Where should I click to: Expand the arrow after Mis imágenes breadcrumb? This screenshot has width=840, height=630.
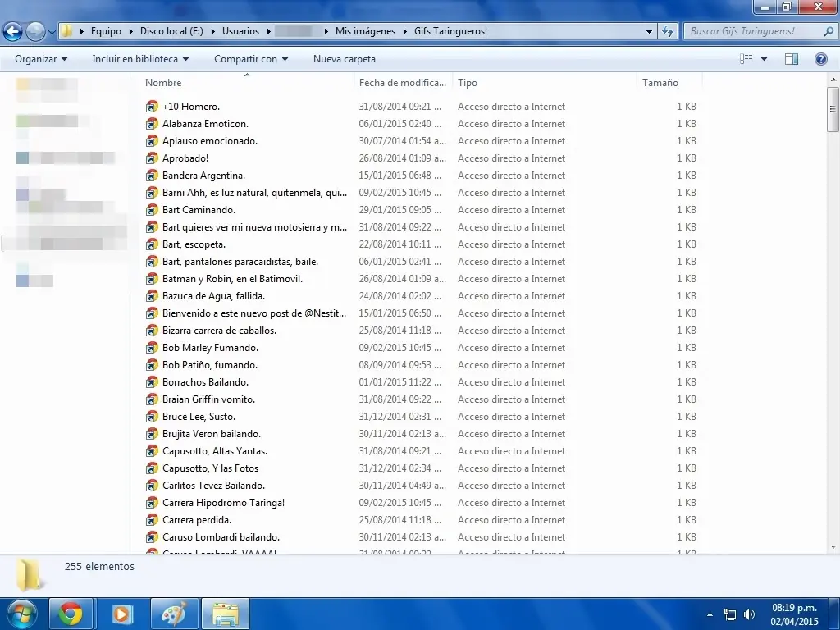coord(404,31)
